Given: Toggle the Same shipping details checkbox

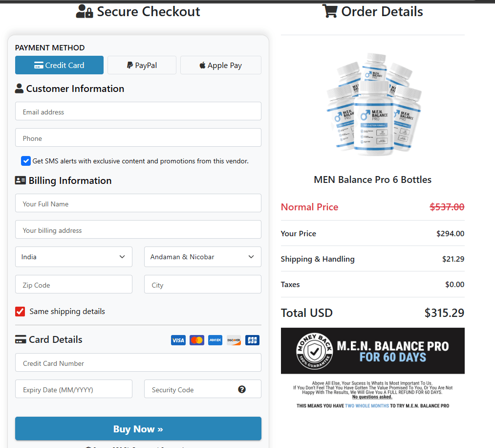Looking at the screenshot, I should click(20, 312).
